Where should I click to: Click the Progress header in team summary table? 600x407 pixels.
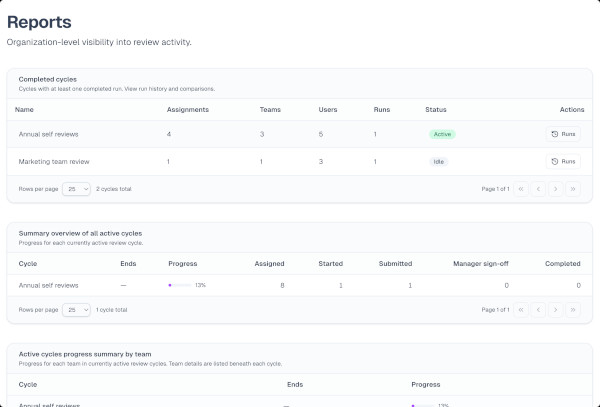coord(426,384)
